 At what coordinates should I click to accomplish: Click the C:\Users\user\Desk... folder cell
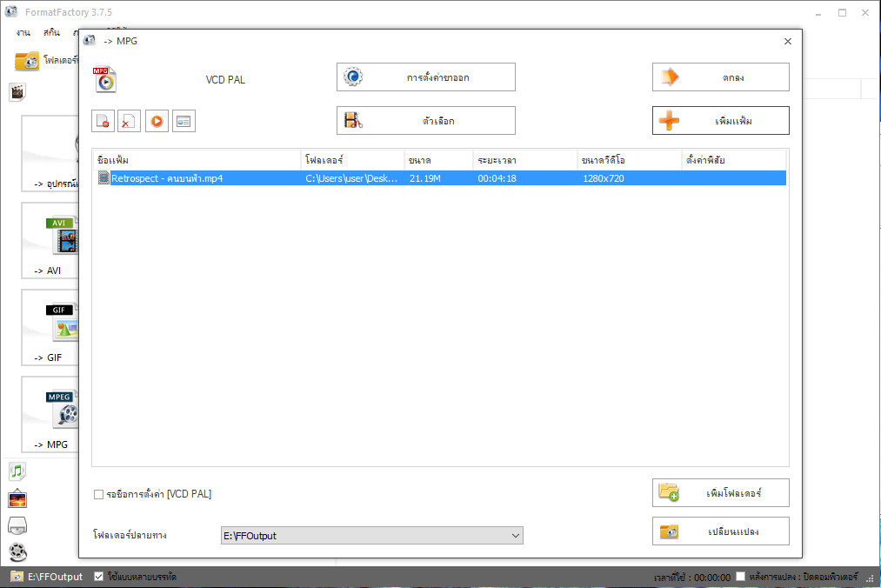click(351, 178)
